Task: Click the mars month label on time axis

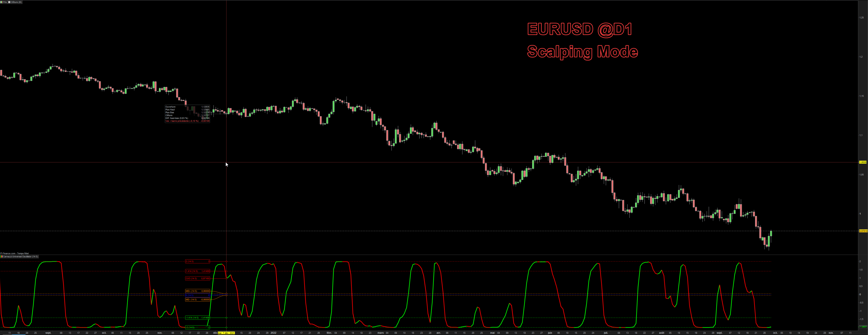Action: (x=380, y=333)
